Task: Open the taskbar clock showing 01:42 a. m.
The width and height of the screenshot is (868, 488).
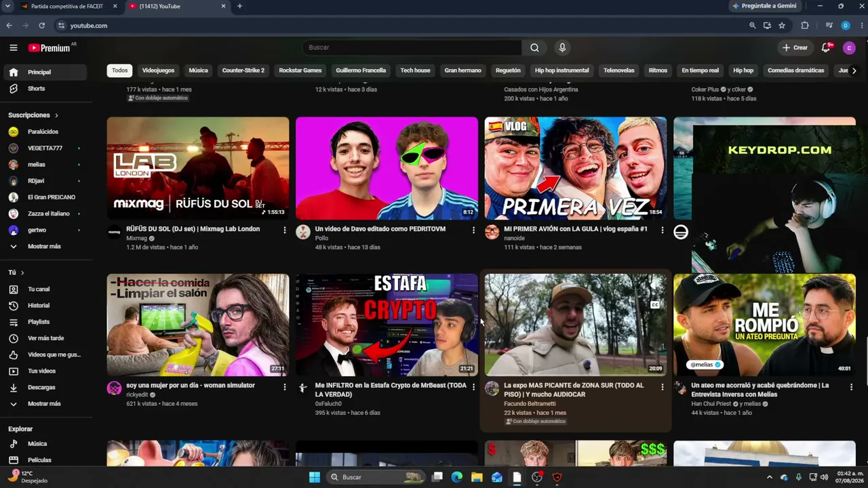Action: 850,477
